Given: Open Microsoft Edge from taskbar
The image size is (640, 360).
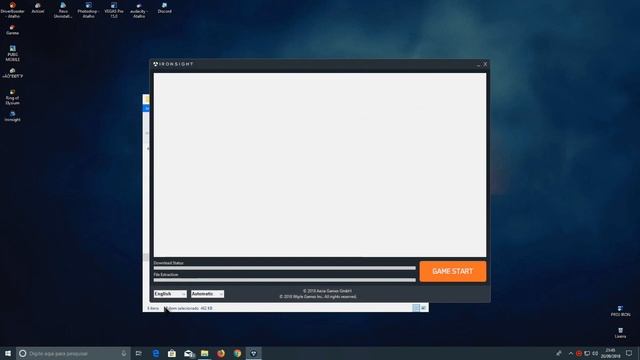Looking at the screenshot, I should (x=156, y=353).
